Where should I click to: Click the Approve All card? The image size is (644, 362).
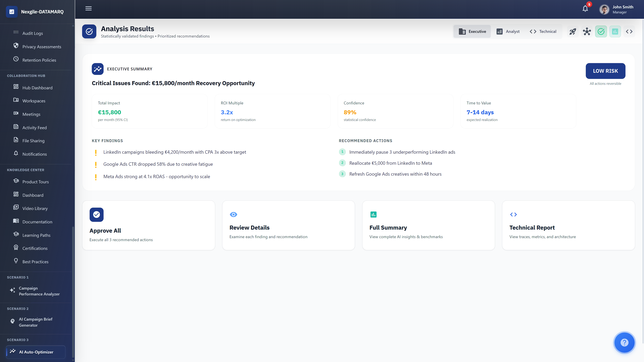tap(148, 225)
